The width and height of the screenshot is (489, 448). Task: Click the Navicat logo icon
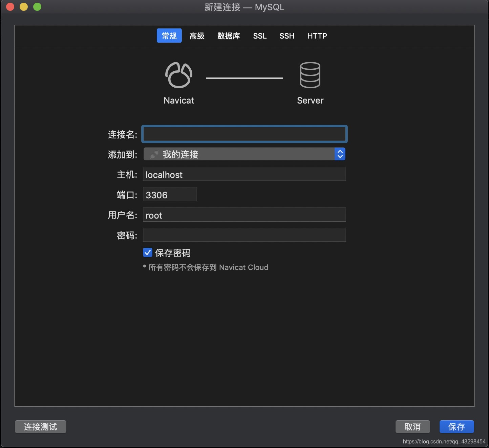coord(179,75)
